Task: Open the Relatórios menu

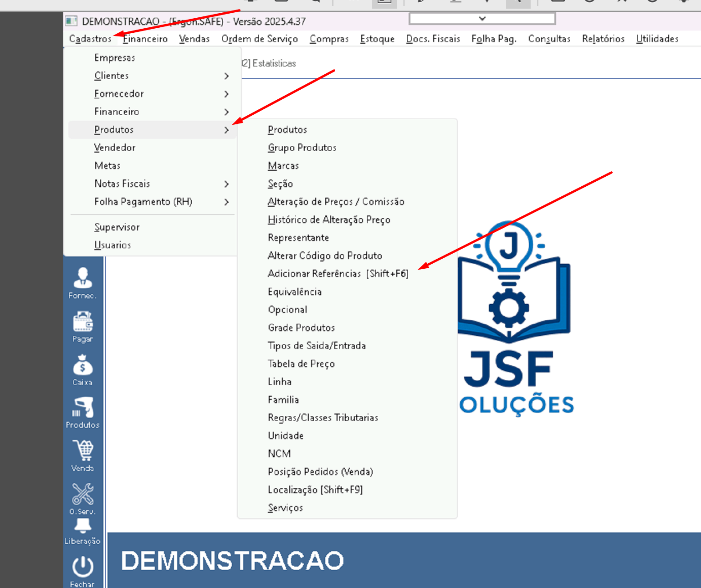Action: click(x=604, y=39)
